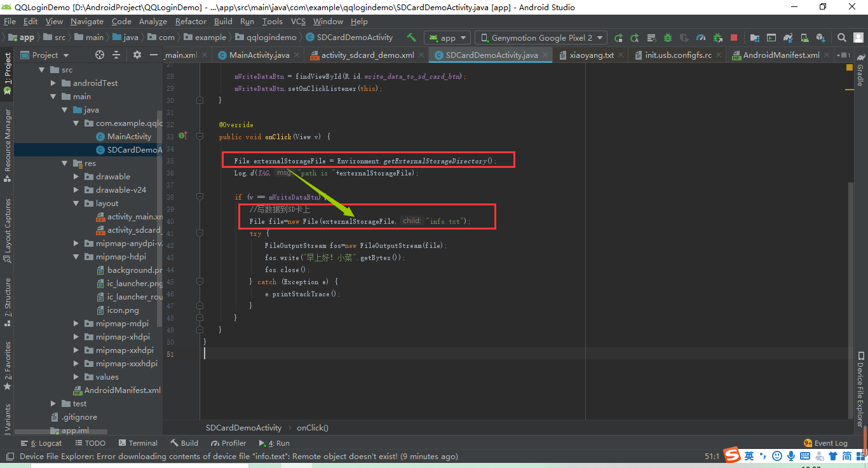The image size is (868, 468).
Task: Open the Device File Explorer side panel
Action: click(x=860, y=389)
